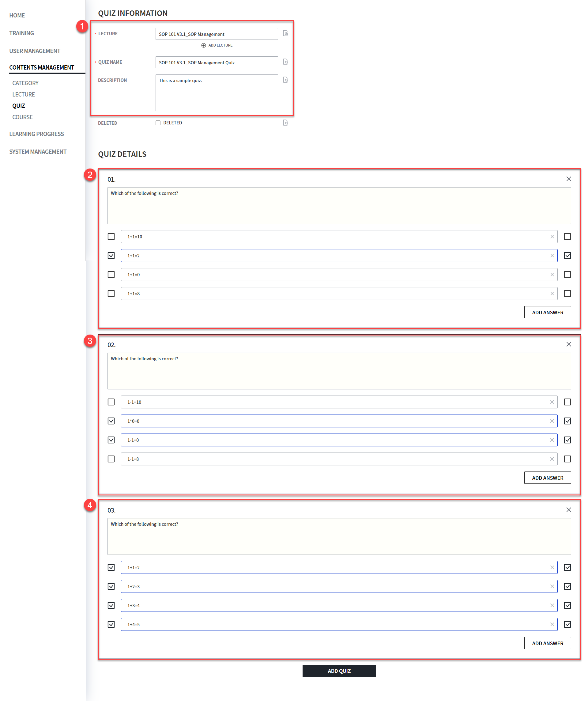The image size is (588, 701).
Task: Delete question 02 using the X icon
Action: click(568, 344)
